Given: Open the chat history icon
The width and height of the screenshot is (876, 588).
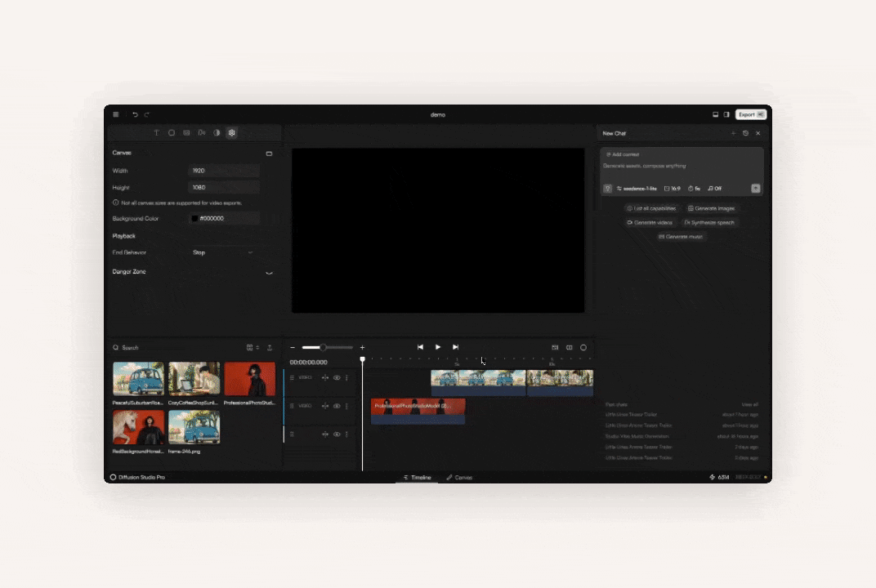Looking at the screenshot, I should [745, 133].
